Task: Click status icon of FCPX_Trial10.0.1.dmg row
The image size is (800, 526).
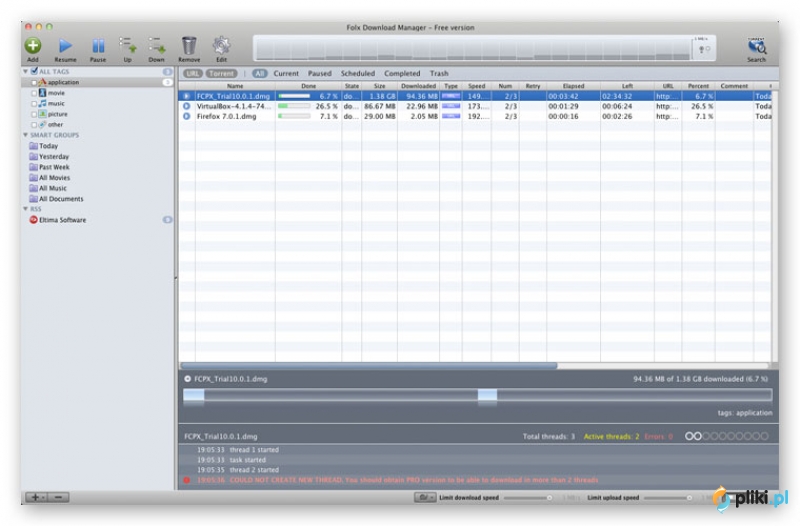Action: [187, 96]
